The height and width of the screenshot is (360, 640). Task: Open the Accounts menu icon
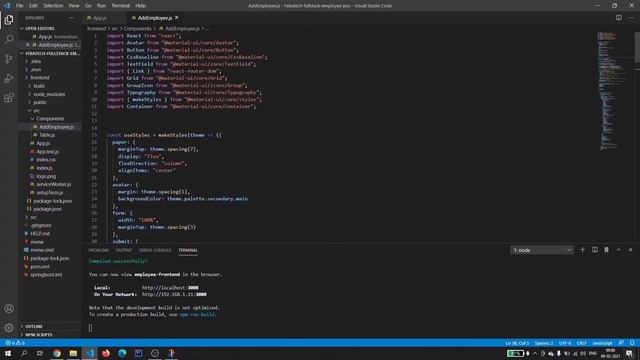pos(9,309)
